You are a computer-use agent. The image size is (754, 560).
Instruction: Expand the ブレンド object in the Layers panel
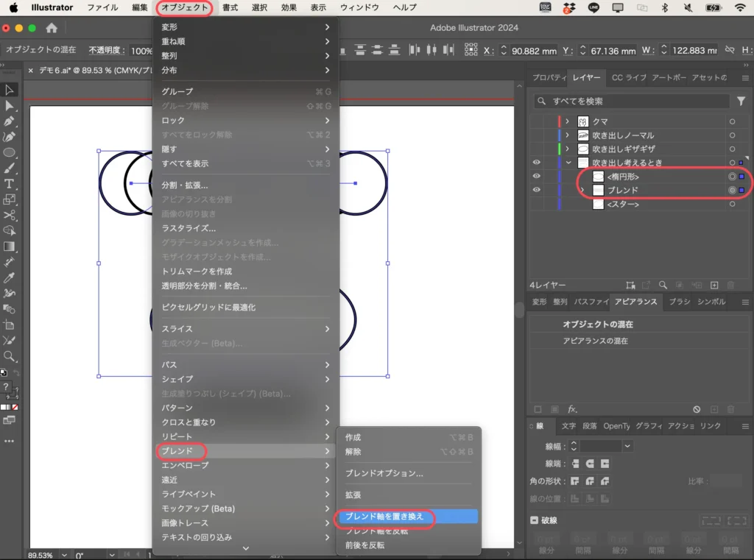[583, 189]
